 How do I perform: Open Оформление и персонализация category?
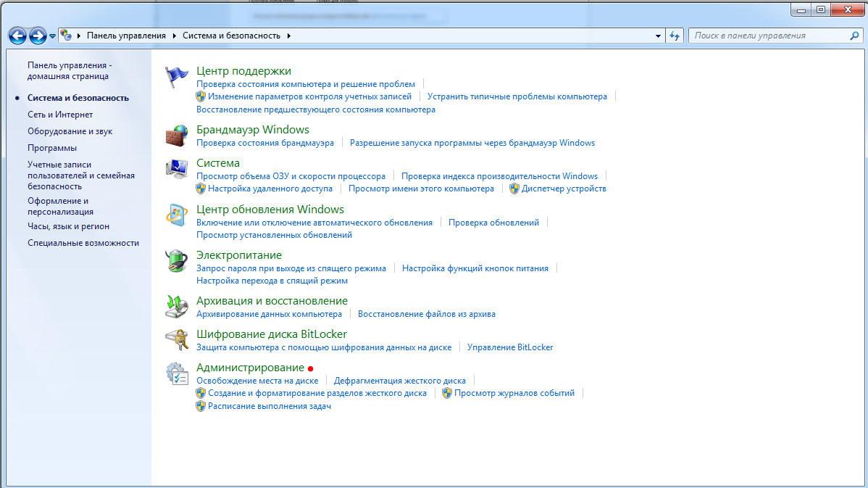(60, 206)
